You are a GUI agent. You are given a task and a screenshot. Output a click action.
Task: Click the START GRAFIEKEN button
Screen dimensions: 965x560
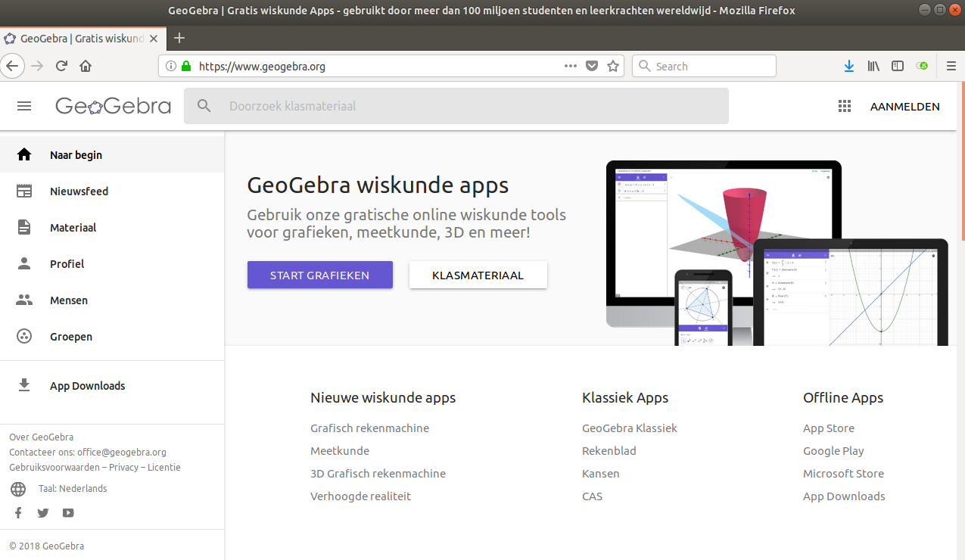coord(320,275)
